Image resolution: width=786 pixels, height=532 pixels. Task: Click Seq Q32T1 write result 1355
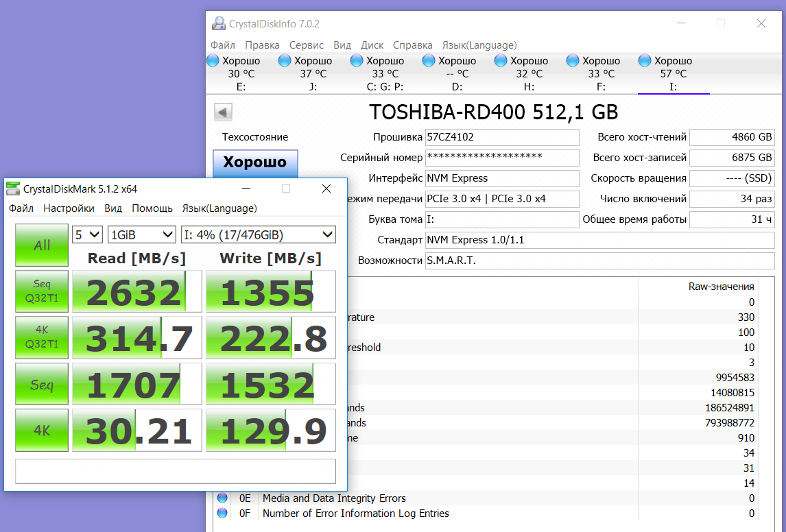(x=271, y=291)
